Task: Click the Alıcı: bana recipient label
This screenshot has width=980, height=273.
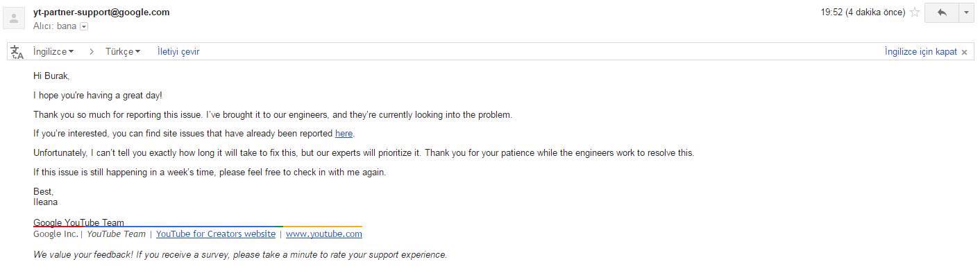Action: (x=55, y=26)
